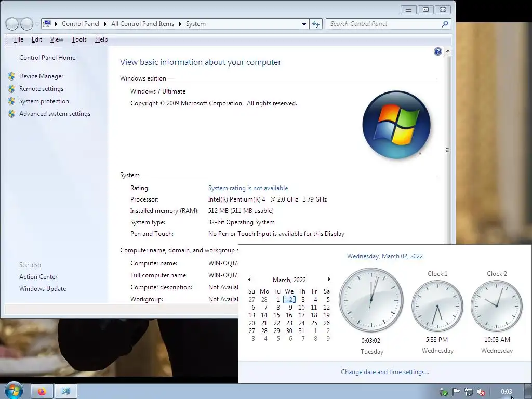Click the Action Center flag tray icon
Screen dimensions: 532x399
456,392
